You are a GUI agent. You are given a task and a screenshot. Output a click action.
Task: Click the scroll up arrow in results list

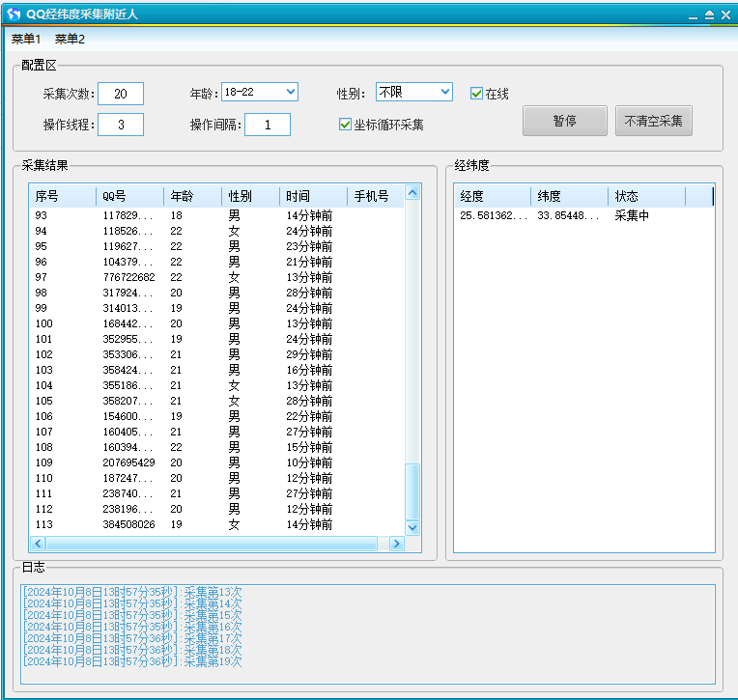(x=412, y=193)
